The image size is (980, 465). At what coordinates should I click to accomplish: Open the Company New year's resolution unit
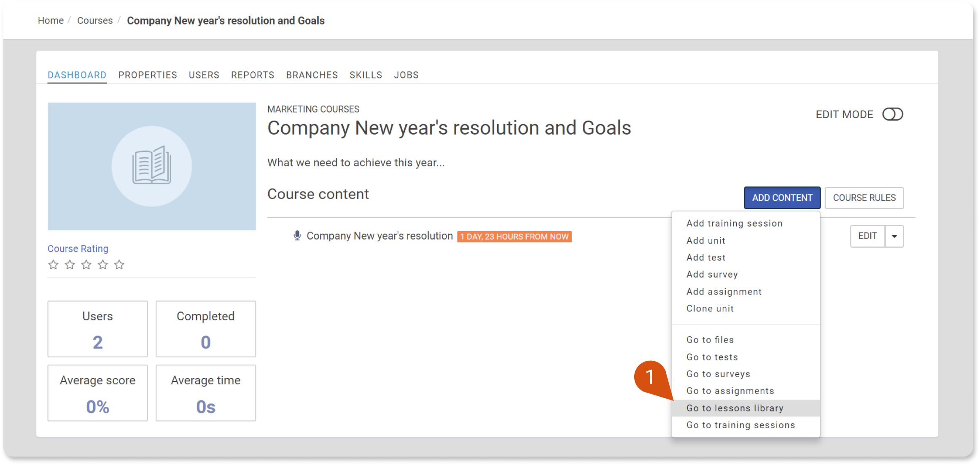(x=380, y=236)
